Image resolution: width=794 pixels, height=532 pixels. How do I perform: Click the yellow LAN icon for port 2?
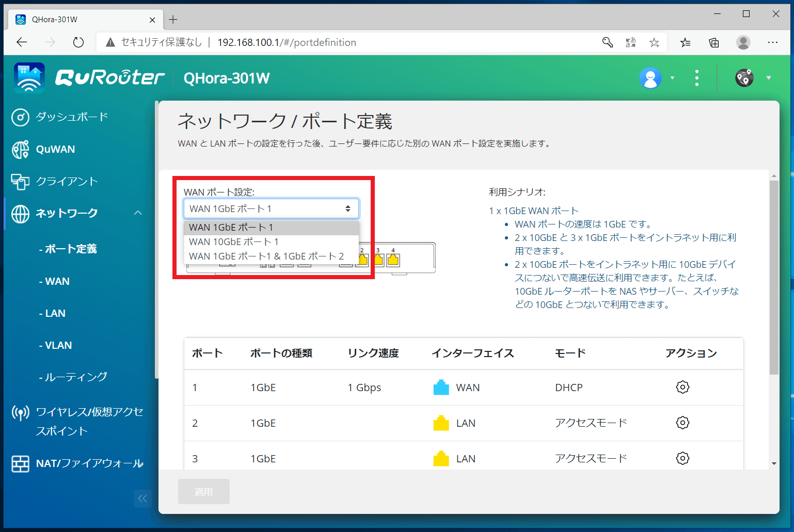click(x=441, y=423)
